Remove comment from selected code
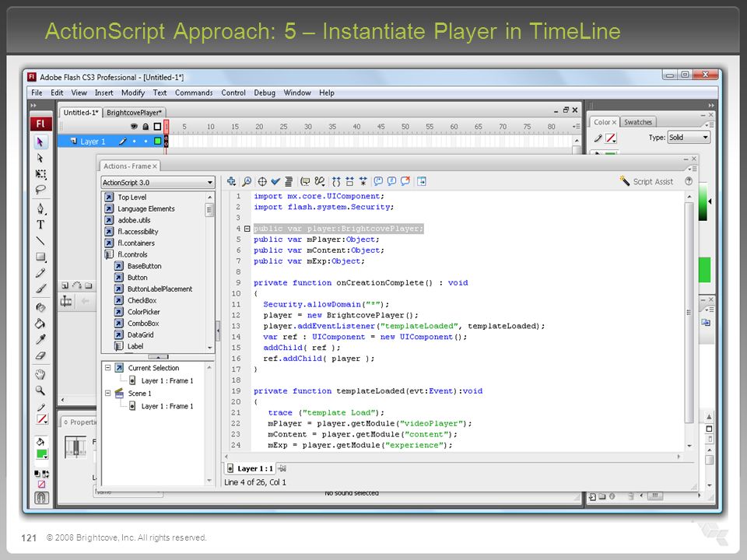The width and height of the screenshot is (747, 560). point(405,181)
